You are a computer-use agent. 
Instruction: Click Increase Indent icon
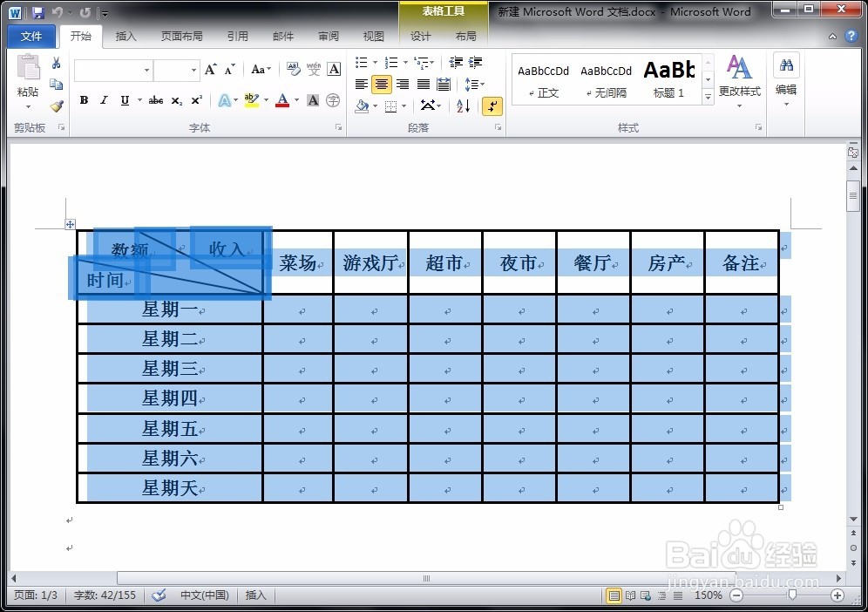pyautogui.click(x=476, y=62)
